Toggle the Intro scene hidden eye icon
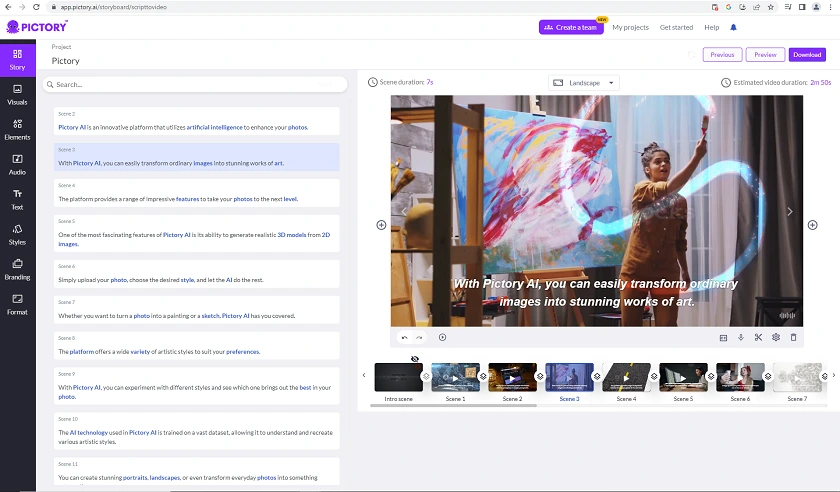Viewport: 840px width, 492px height. click(x=415, y=359)
